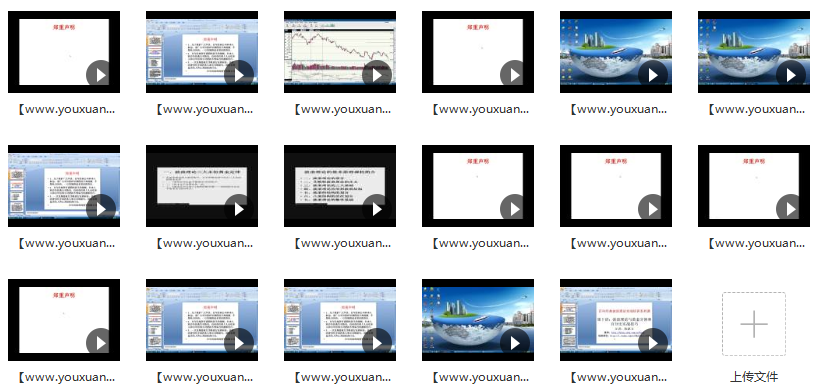Open the top row's last desktop wallpaper video
This screenshot has height=387, width=821.
click(753, 52)
